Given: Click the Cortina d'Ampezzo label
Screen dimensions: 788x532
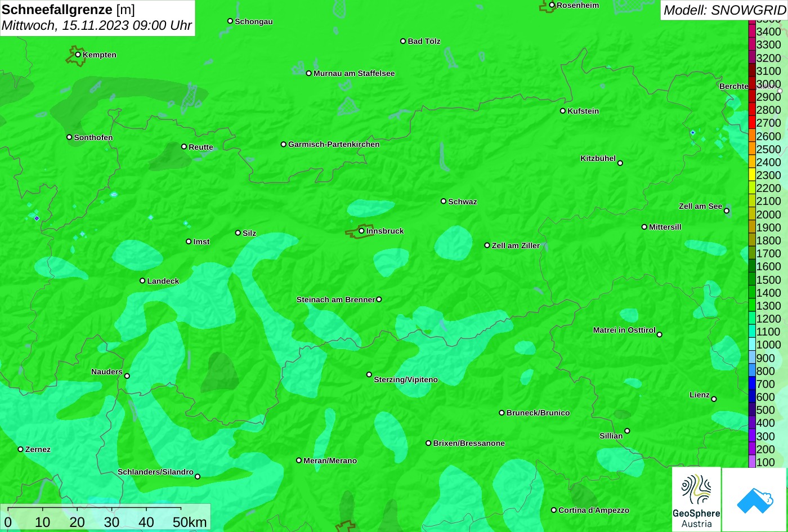Looking at the screenshot, I should (x=594, y=510).
